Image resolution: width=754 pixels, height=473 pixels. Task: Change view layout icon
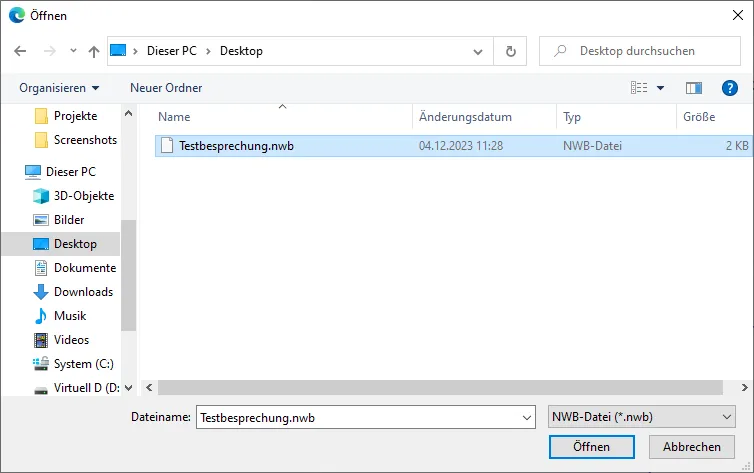pyautogui.click(x=639, y=88)
